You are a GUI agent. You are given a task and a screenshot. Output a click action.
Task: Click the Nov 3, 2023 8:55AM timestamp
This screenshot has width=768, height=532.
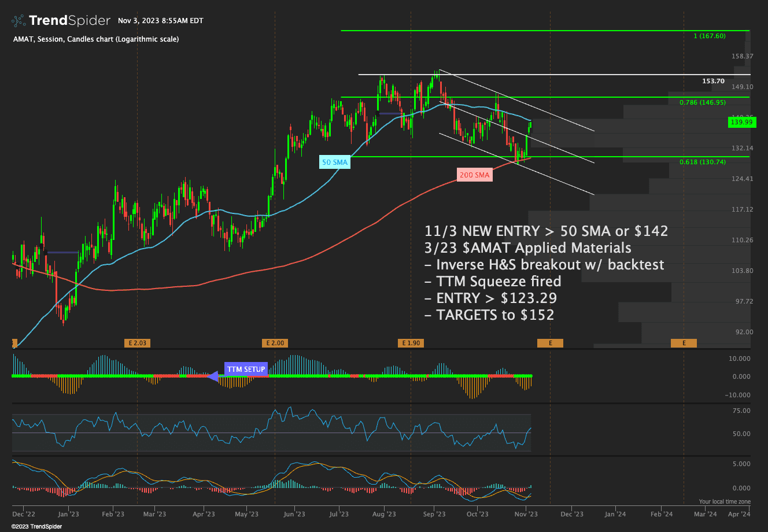pos(160,21)
